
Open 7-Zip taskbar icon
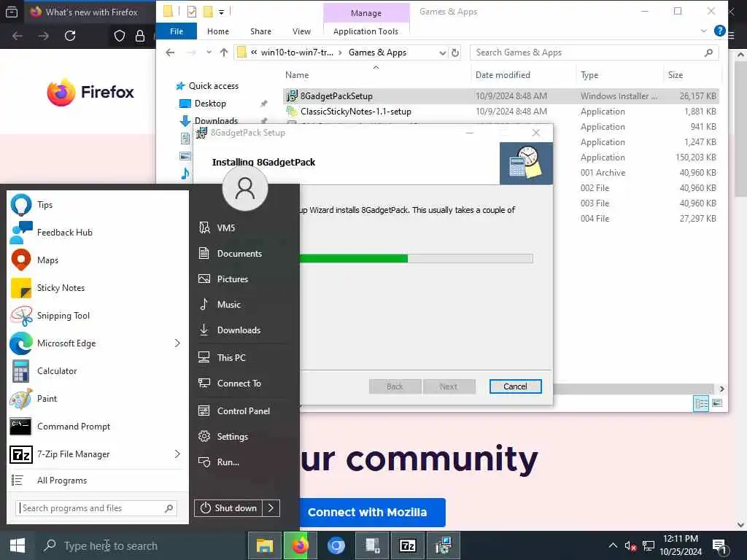click(407, 545)
